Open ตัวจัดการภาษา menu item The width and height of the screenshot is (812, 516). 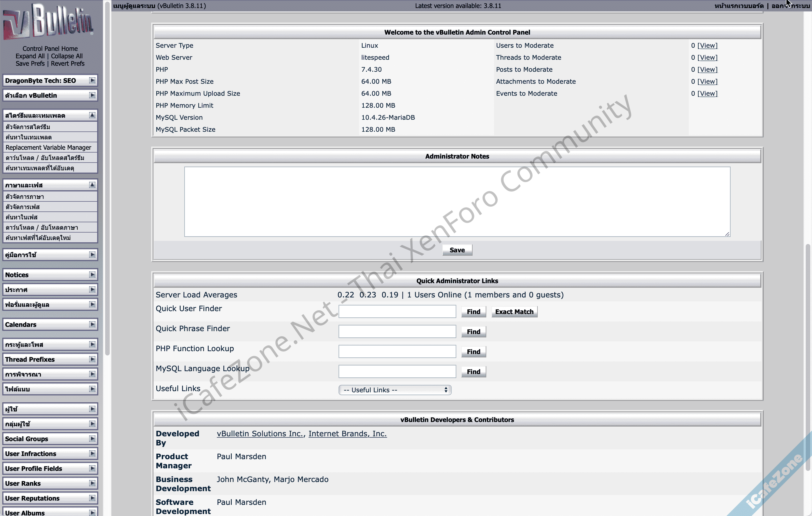coord(25,197)
